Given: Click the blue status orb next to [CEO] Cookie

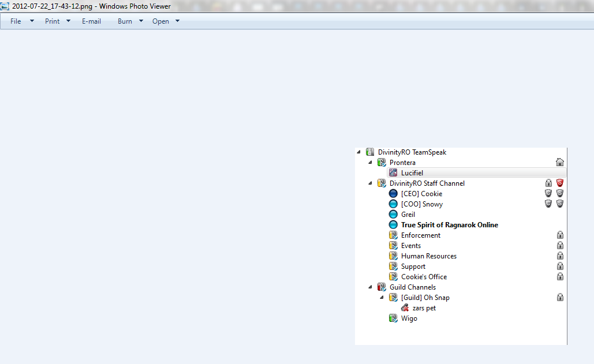Looking at the screenshot, I should (393, 194).
